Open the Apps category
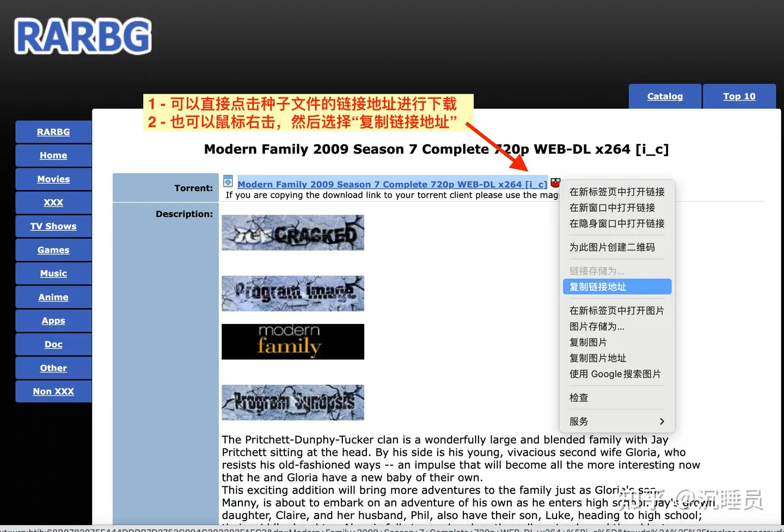This screenshot has width=784, height=532. point(53,321)
